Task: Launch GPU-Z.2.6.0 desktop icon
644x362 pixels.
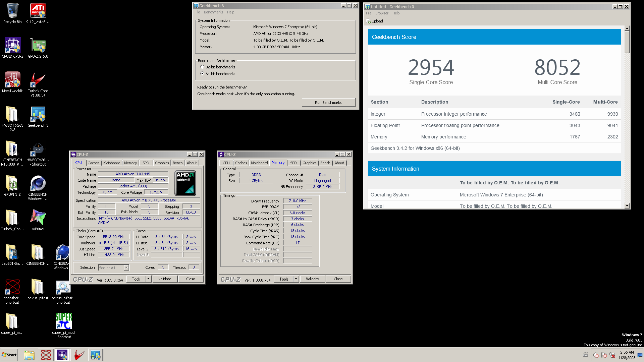Action: pyautogui.click(x=38, y=48)
